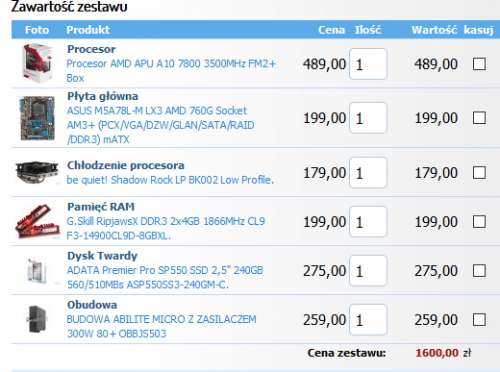The height and width of the screenshot is (372, 500).
Task: Click the ADATA SSD product thumbnail
Action: [37, 271]
